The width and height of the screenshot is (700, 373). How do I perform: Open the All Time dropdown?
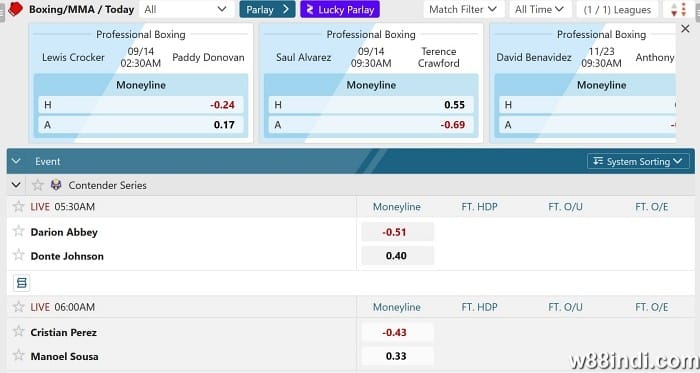[x=540, y=9]
